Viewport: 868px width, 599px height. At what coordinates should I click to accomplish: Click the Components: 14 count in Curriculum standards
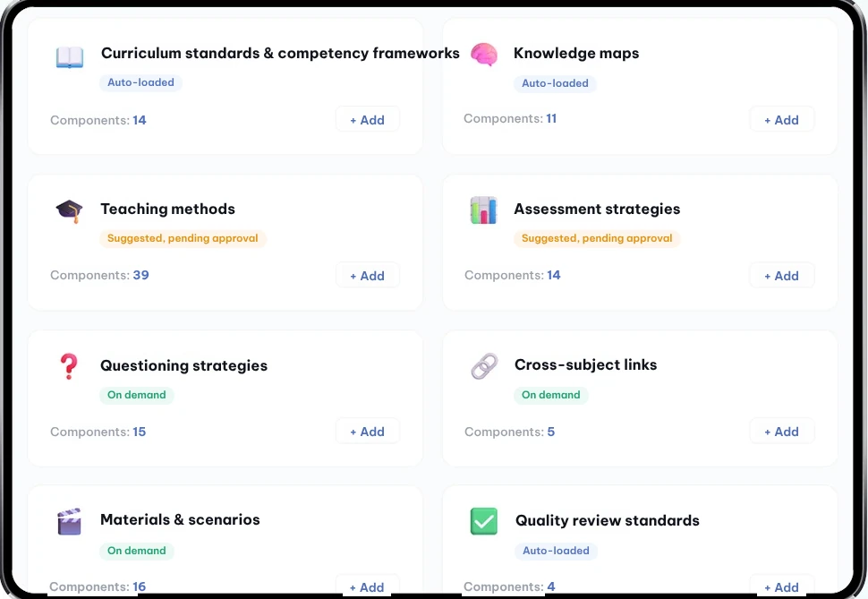(x=98, y=120)
